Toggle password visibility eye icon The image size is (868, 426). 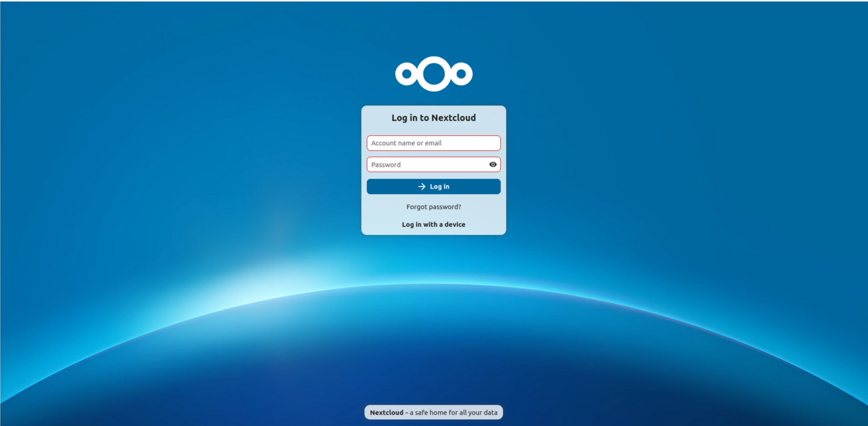pos(493,165)
